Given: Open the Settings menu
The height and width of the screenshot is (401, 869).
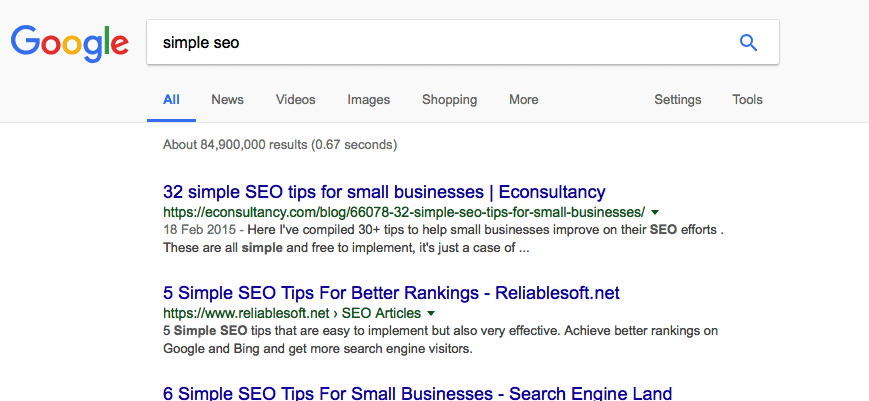Looking at the screenshot, I should point(677,100).
